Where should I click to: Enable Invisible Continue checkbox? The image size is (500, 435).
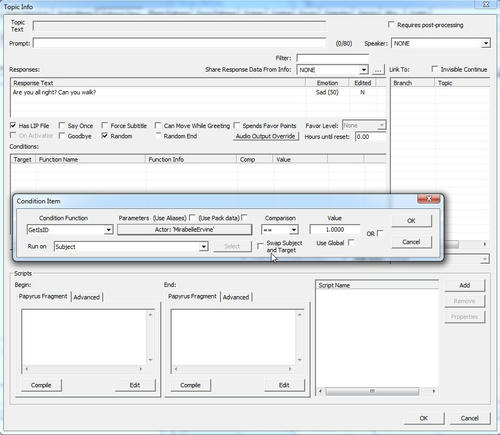coord(434,69)
